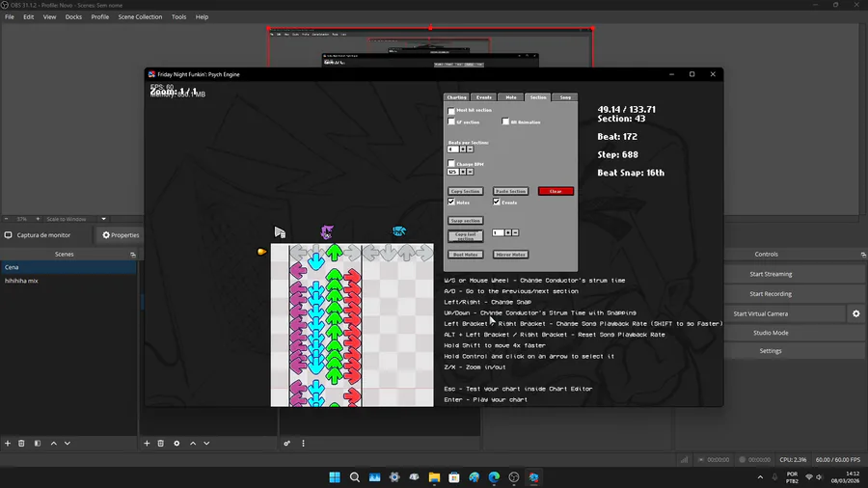Image resolution: width=868 pixels, height=488 pixels.
Task: Click Mirror Notes button
Action: pos(510,255)
